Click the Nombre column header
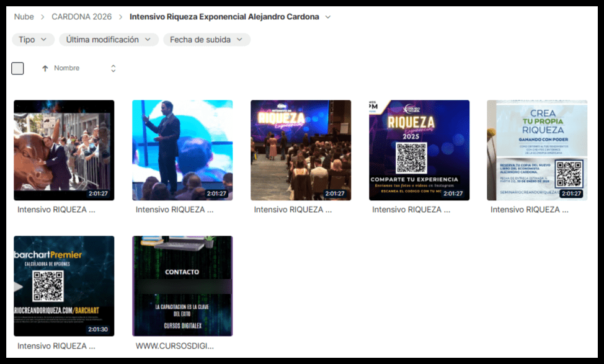Image resolution: width=604 pixels, height=364 pixels. (66, 68)
